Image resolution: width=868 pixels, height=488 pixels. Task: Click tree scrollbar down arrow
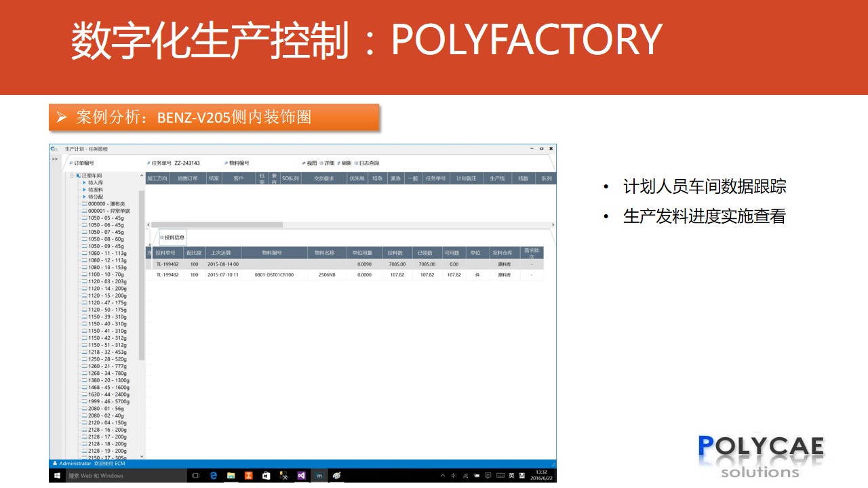(142, 456)
